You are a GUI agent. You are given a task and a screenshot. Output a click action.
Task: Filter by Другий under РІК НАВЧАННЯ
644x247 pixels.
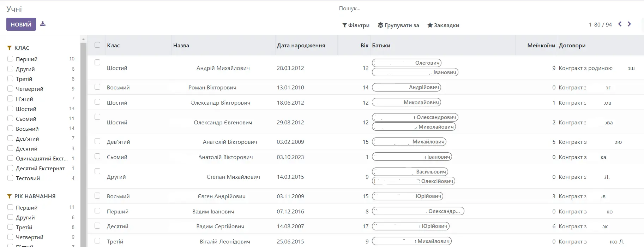pyautogui.click(x=10, y=217)
